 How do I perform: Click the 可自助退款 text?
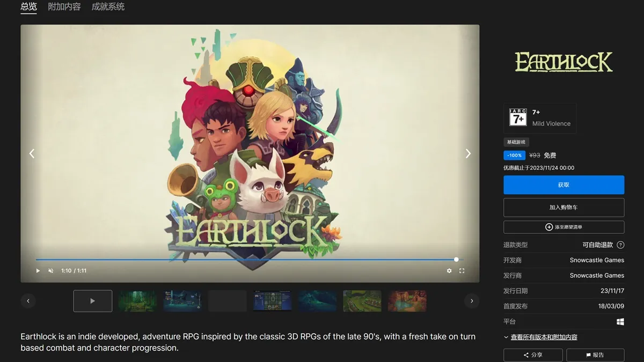597,245
